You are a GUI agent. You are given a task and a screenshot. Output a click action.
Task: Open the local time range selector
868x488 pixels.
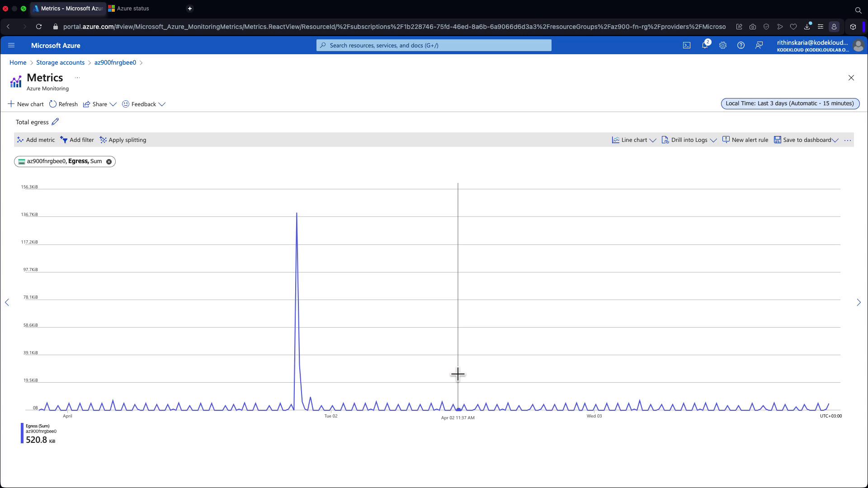(x=789, y=103)
